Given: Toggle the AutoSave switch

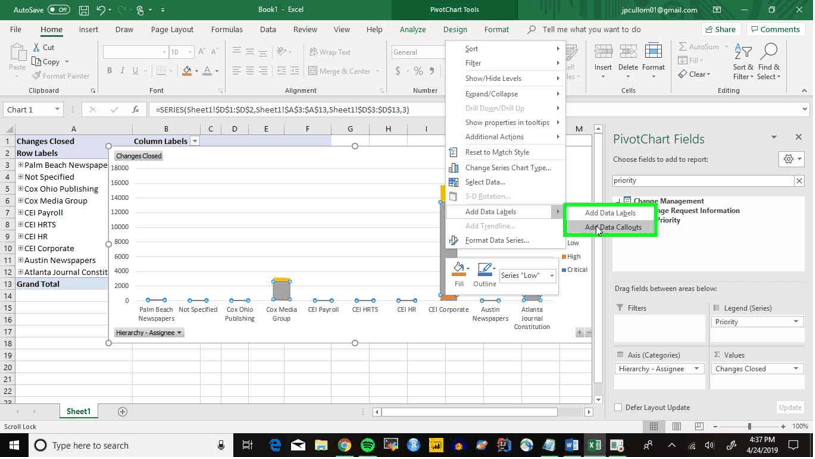Looking at the screenshot, I should [x=58, y=10].
